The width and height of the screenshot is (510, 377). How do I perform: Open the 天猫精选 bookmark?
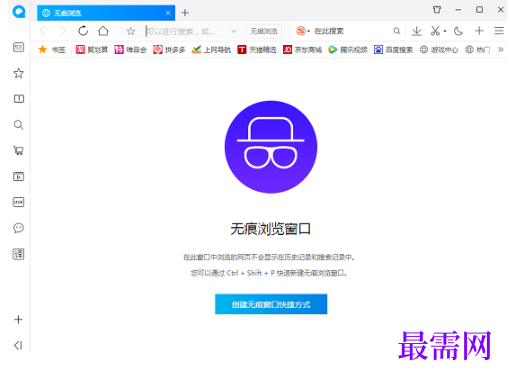(x=257, y=50)
